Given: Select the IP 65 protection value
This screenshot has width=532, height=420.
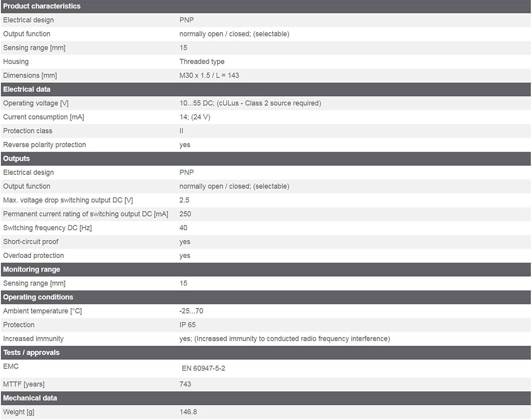Looking at the screenshot, I should tap(187, 325).
